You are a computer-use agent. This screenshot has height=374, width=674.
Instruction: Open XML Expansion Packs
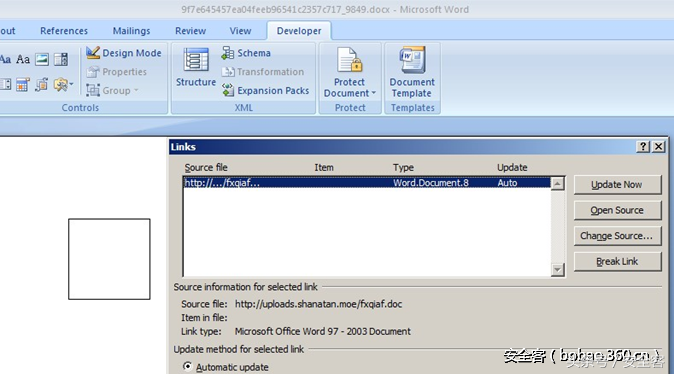pos(265,90)
